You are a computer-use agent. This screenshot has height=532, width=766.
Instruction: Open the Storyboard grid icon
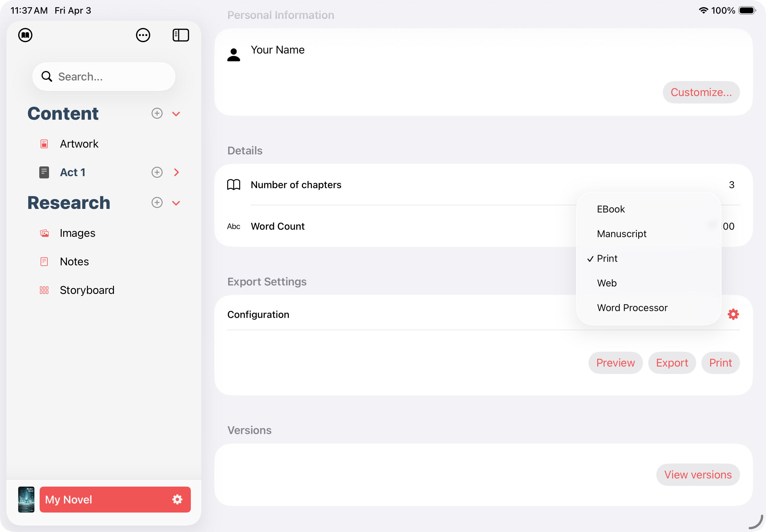pos(44,290)
